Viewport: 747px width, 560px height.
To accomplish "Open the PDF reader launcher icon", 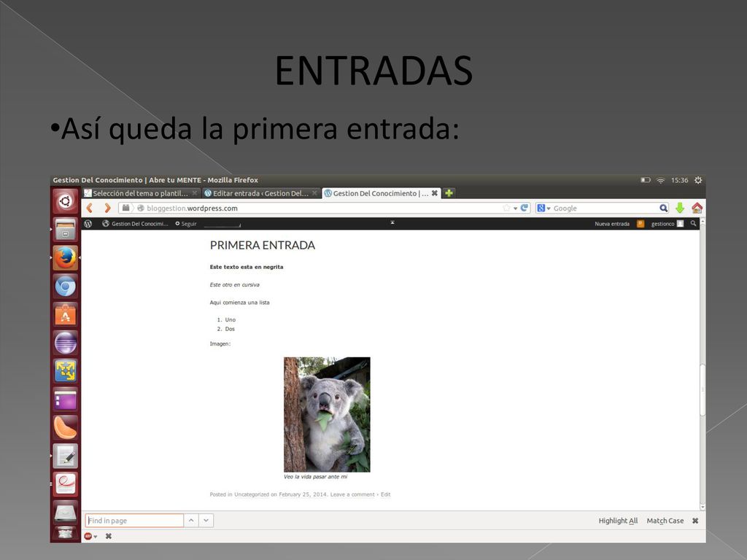I will click(x=65, y=484).
